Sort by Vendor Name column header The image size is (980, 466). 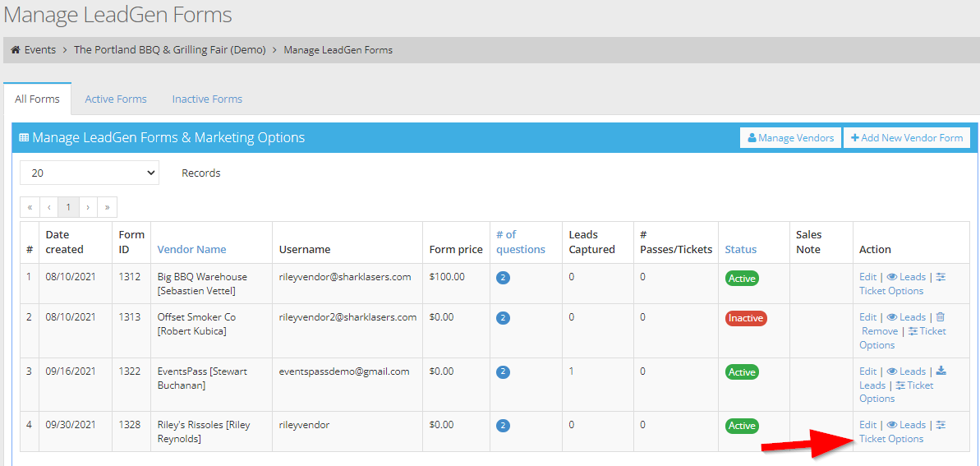(192, 249)
